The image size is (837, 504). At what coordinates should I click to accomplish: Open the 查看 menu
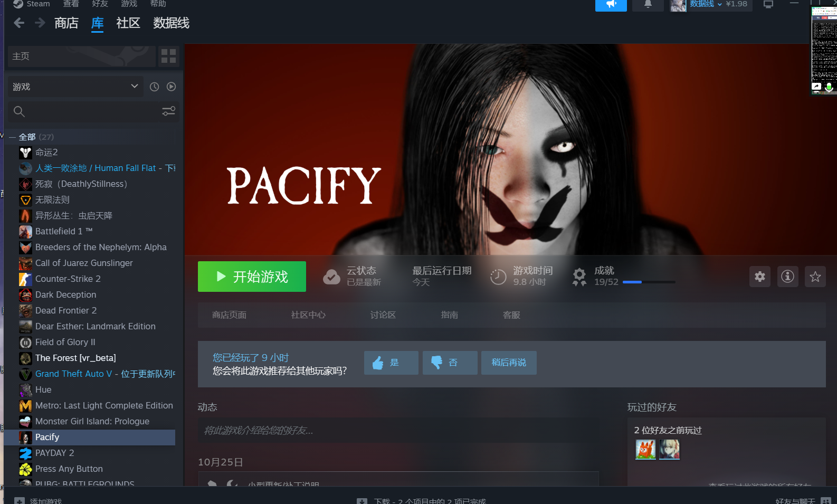(71, 4)
